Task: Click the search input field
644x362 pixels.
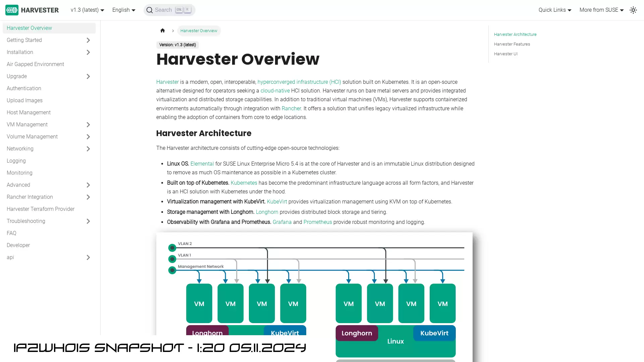Action: coord(169,10)
